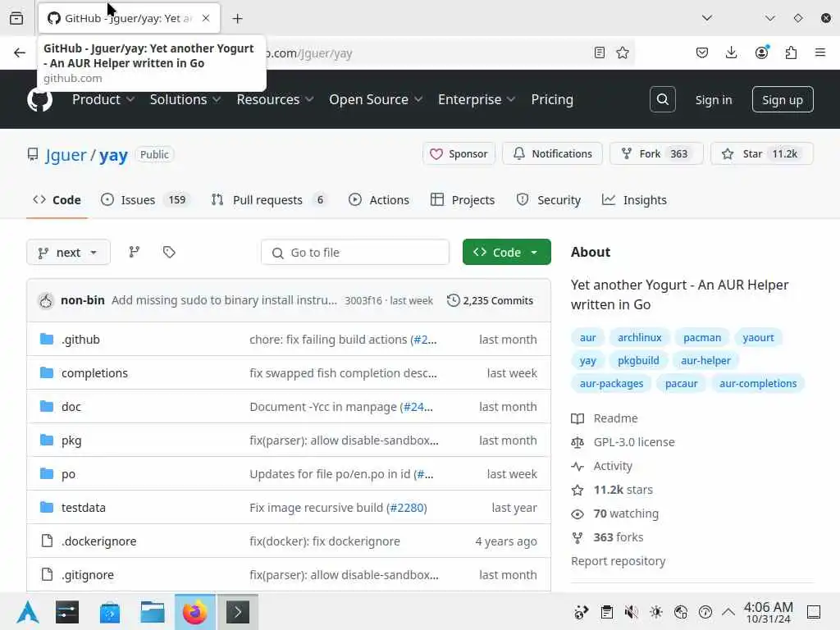The width and height of the screenshot is (840, 630).
Task: View tags via the tag icon
Action: point(169,252)
